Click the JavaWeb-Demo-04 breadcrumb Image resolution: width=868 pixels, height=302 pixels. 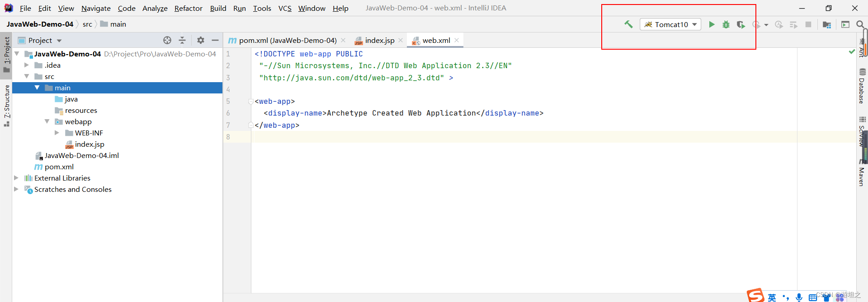tap(40, 24)
